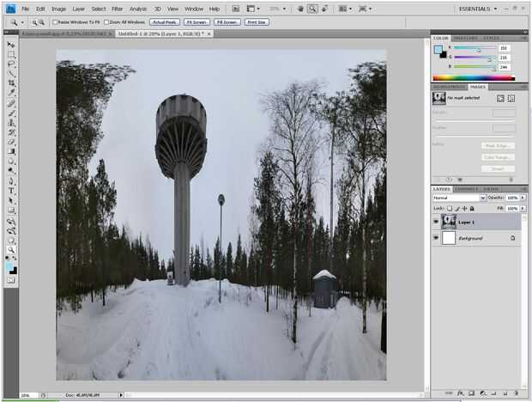The width and height of the screenshot is (532, 402).
Task: Select the Dodge tool
Action: (x=11, y=170)
